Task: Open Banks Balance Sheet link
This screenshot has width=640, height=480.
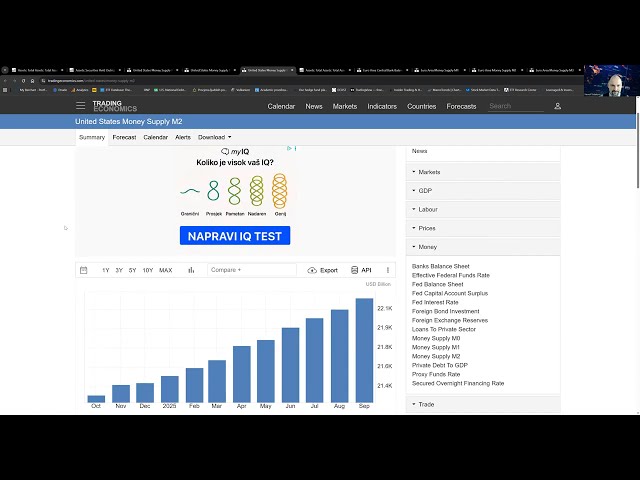Action: pos(440,266)
